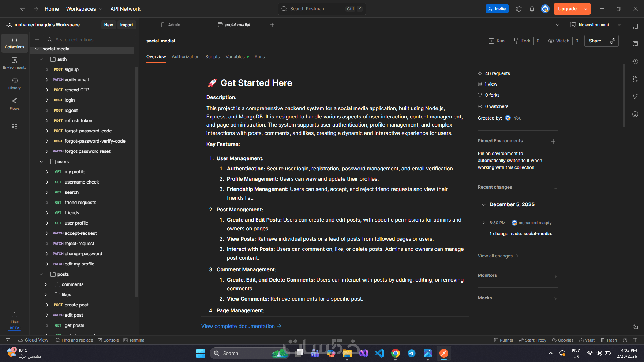Open the collection info icon in right sidebar
The height and width of the screenshot is (362, 644).
(635, 114)
